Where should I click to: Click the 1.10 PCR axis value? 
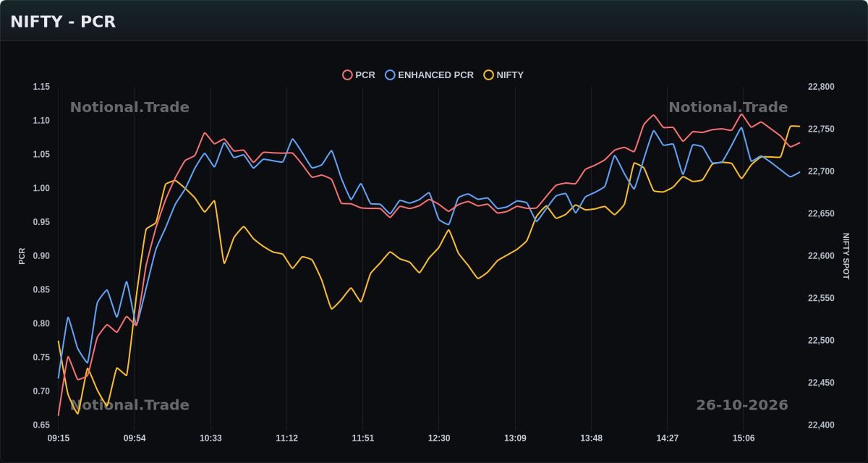[x=41, y=121]
